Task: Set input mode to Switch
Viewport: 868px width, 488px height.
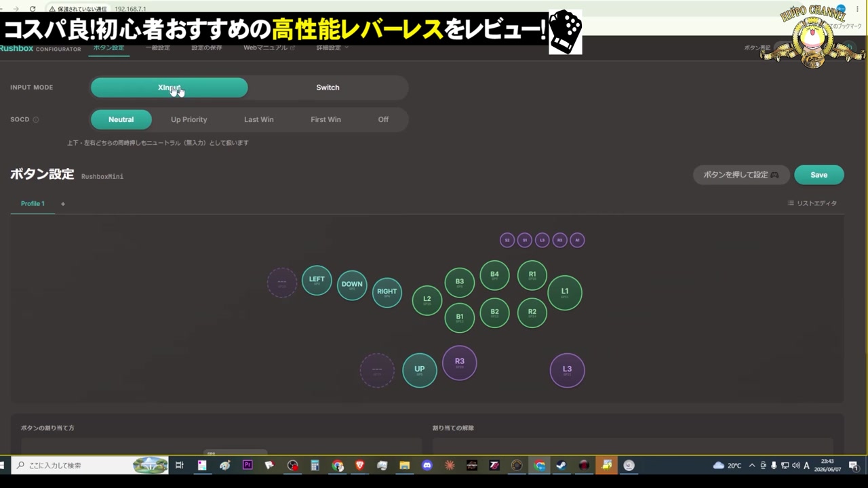Action: pos(328,87)
